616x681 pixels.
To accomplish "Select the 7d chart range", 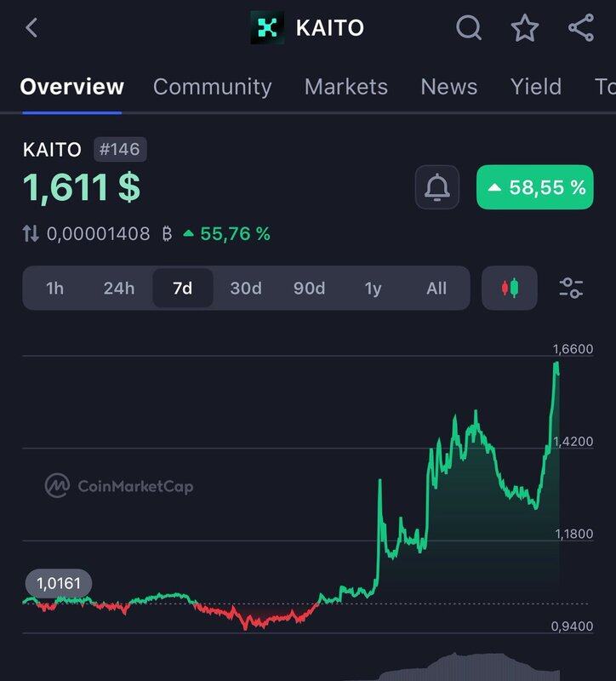I will 183,289.
